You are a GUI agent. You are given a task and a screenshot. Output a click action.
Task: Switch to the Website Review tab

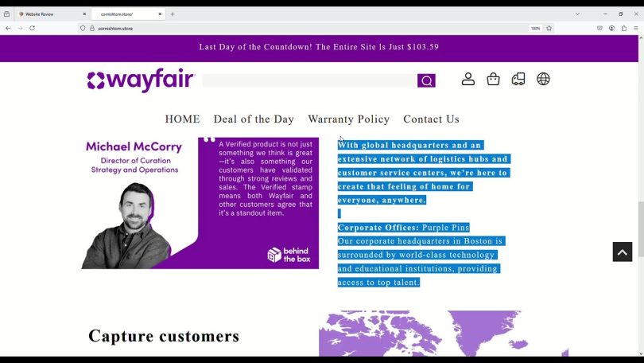[x=52, y=14]
